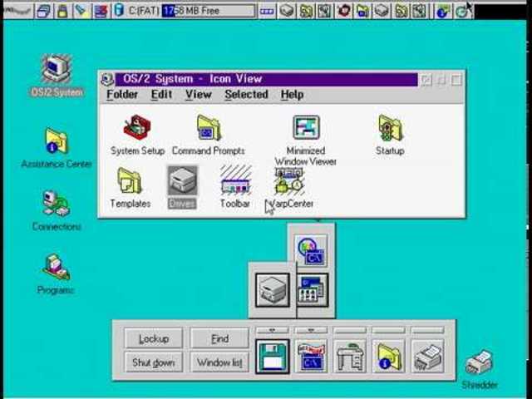Image resolution: width=532 pixels, height=399 pixels.
Task: Expand the drawer above the information folder icon
Action: coord(388,330)
